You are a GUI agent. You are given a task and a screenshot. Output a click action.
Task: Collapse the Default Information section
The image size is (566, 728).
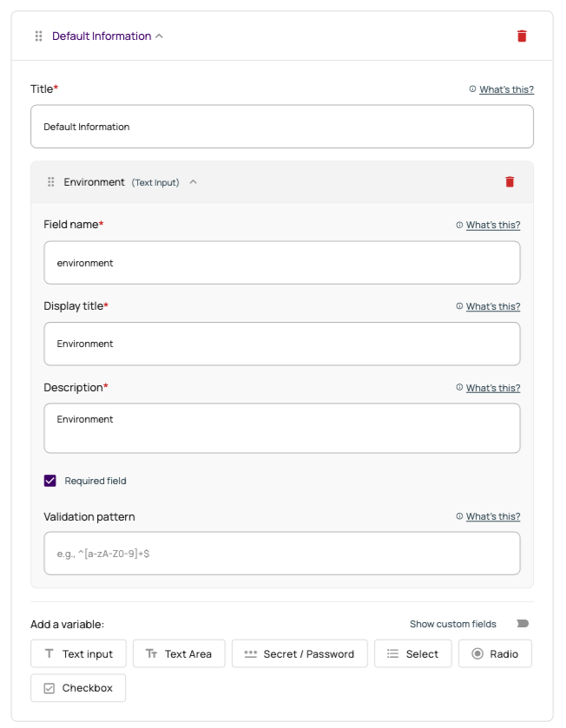click(x=157, y=36)
